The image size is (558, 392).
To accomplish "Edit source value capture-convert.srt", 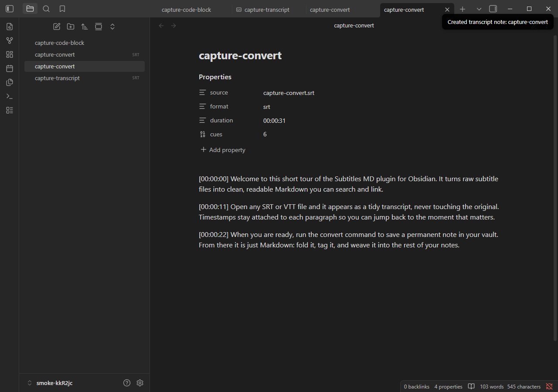I will pyautogui.click(x=289, y=93).
